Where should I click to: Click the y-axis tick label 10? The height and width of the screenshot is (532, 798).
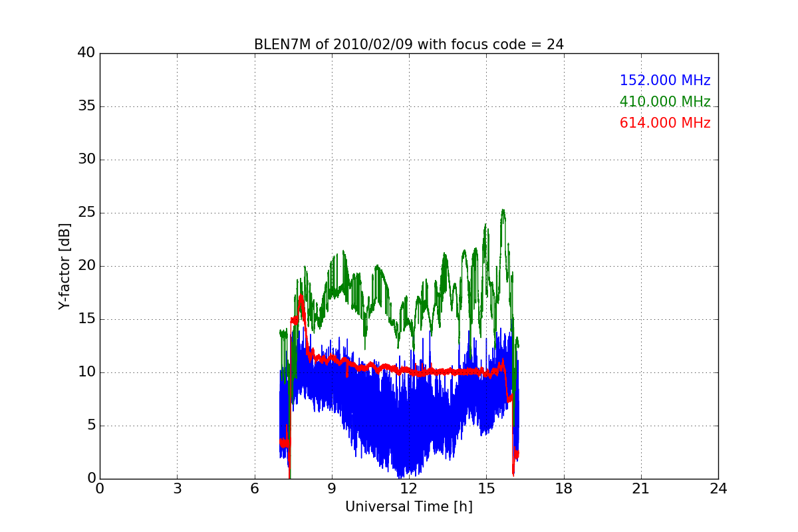86,372
